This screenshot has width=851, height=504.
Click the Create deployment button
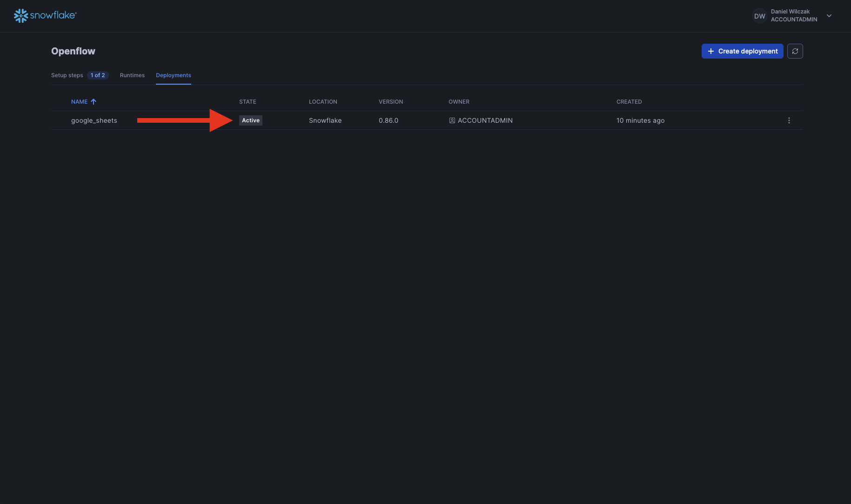tap(742, 51)
